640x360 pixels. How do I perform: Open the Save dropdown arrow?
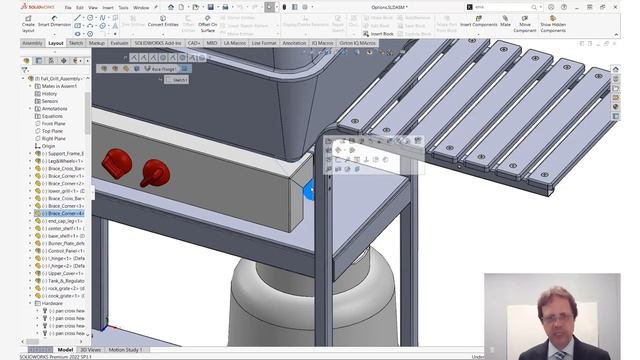pyautogui.click(x=217, y=7)
